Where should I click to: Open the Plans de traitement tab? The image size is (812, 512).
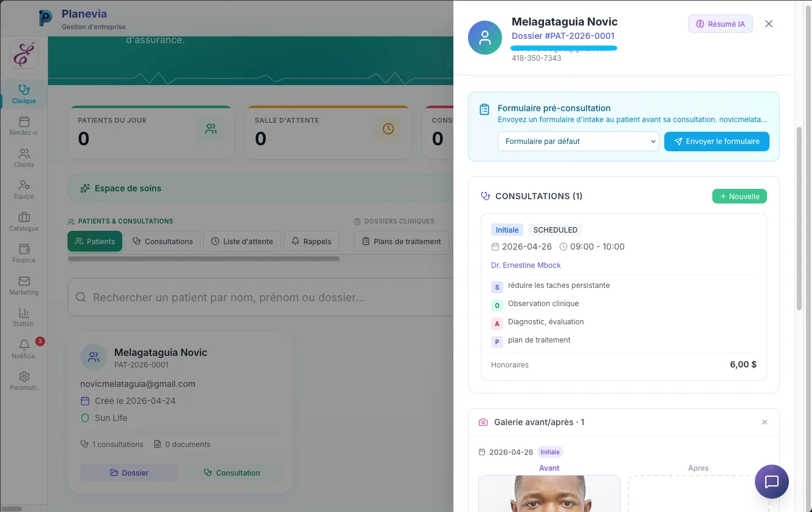401,241
